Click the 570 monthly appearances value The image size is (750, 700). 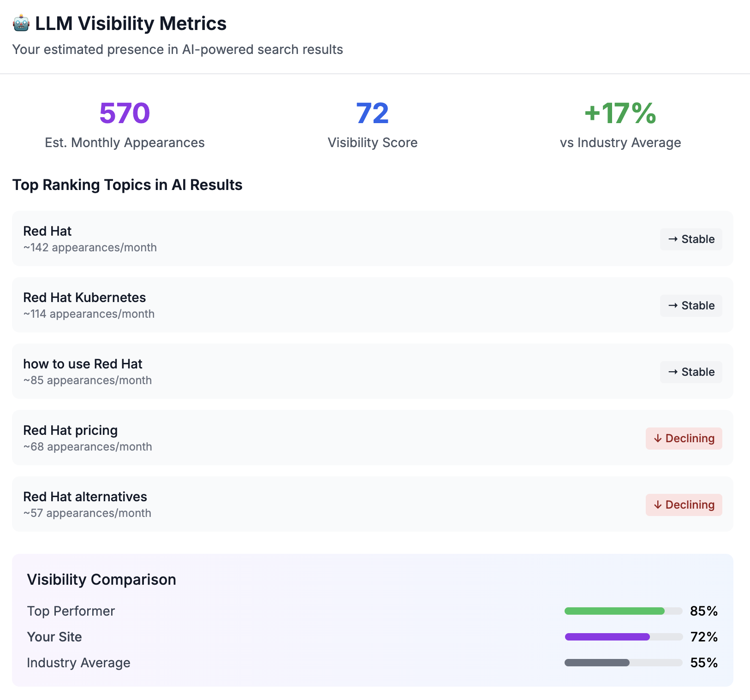(x=125, y=113)
